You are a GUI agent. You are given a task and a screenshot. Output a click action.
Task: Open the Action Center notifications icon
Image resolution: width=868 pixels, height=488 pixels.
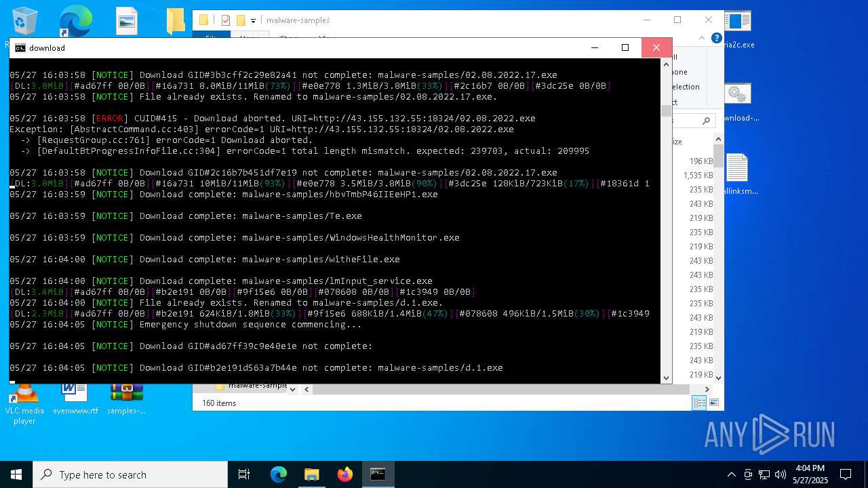point(846,474)
